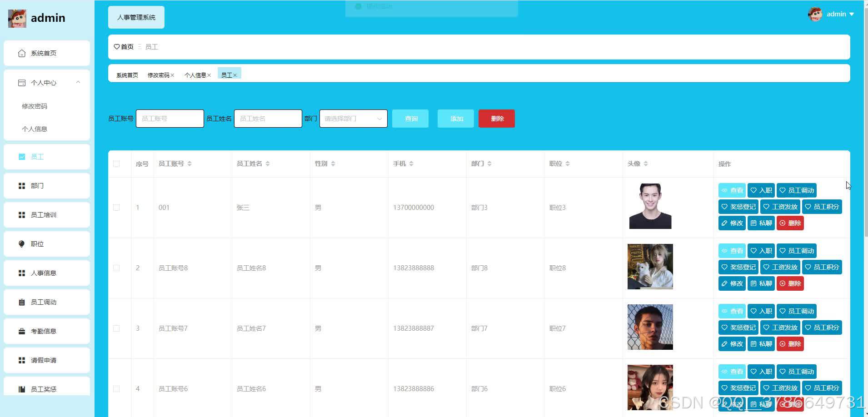
Task: Sort by 头像 column arrows
Action: click(x=646, y=164)
